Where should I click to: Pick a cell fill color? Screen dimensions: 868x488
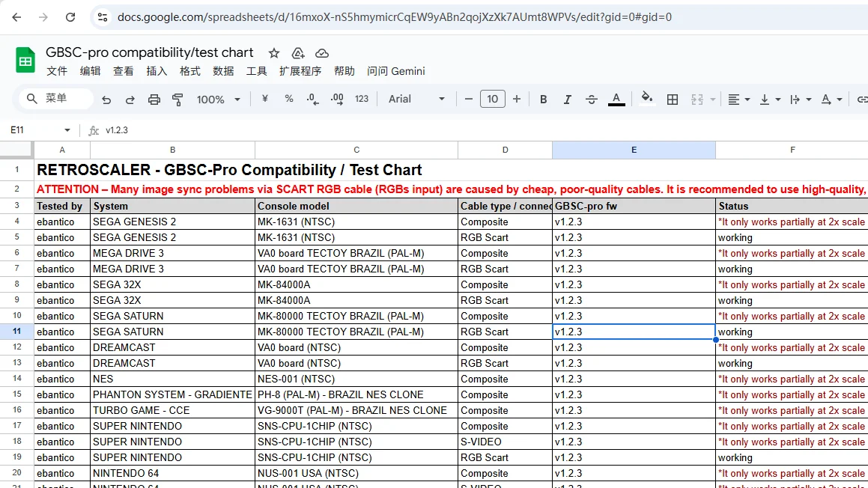click(646, 100)
